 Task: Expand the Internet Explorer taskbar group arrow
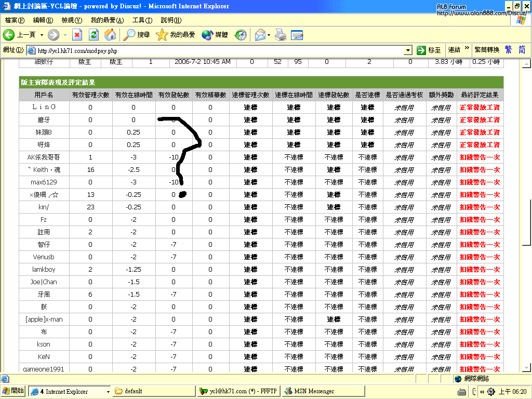coord(108,392)
